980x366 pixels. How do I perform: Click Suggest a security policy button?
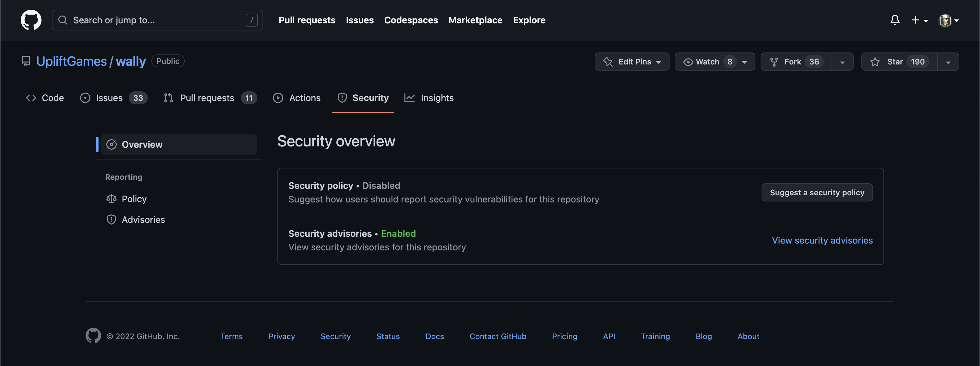817,193
